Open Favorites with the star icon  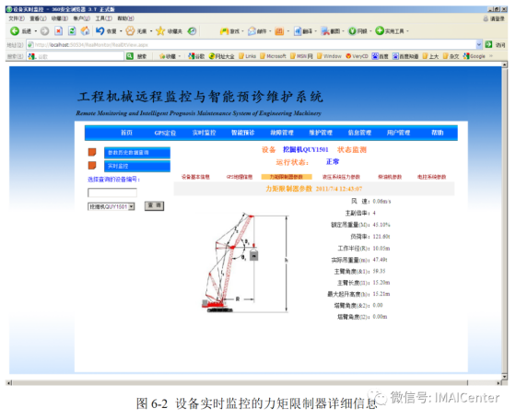pos(160,31)
